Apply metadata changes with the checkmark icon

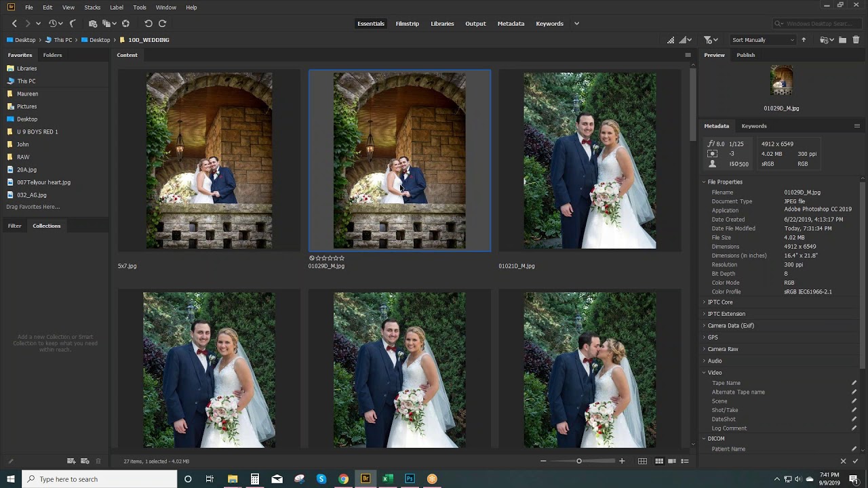(x=855, y=461)
